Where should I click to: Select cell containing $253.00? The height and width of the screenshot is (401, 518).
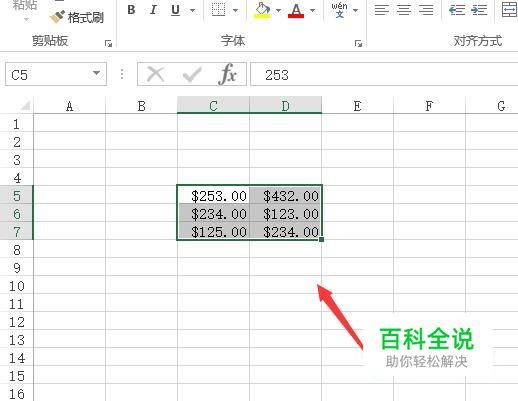click(x=213, y=196)
